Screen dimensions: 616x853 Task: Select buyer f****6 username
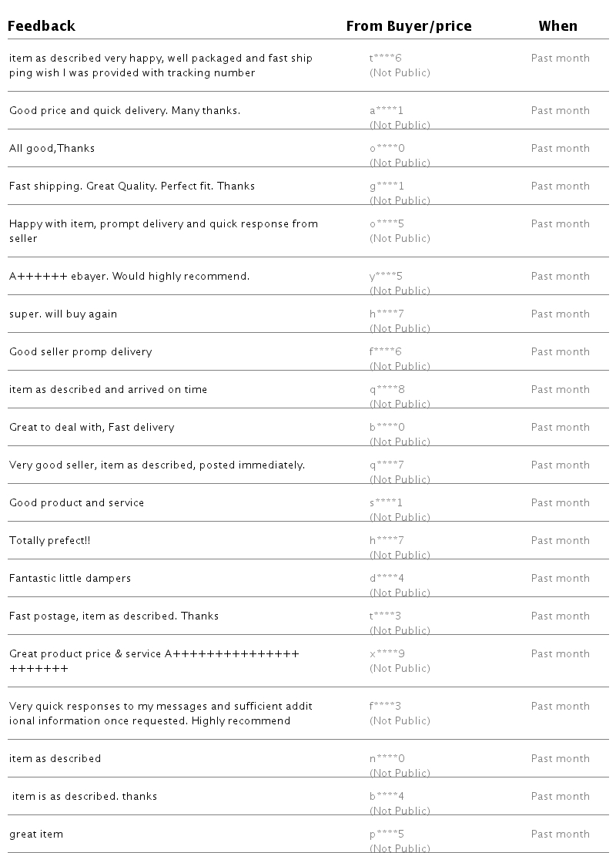[x=386, y=351]
